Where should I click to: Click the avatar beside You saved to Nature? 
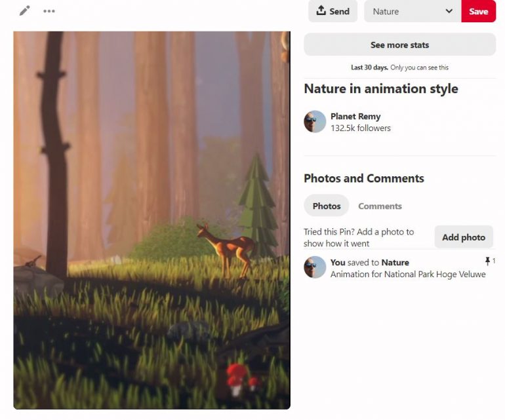coord(315,267)
